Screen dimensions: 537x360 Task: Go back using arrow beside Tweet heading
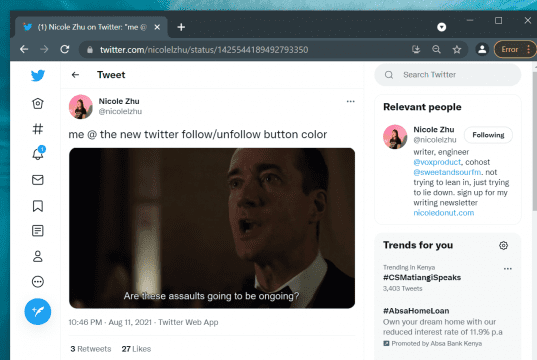click(75, 75)
